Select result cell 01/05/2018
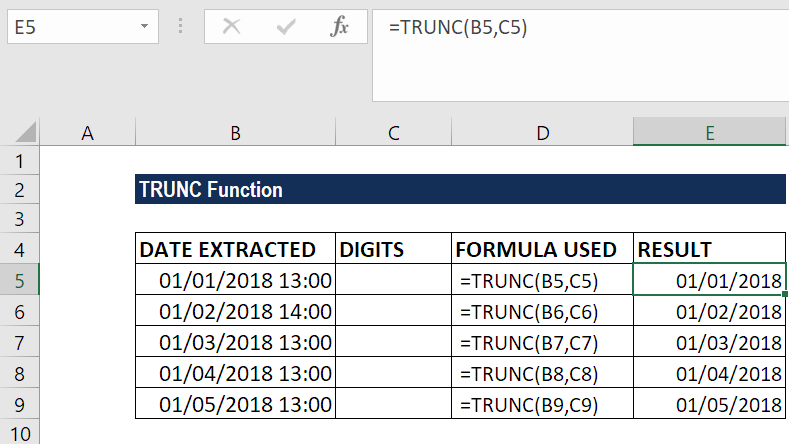 pos(709,404)
